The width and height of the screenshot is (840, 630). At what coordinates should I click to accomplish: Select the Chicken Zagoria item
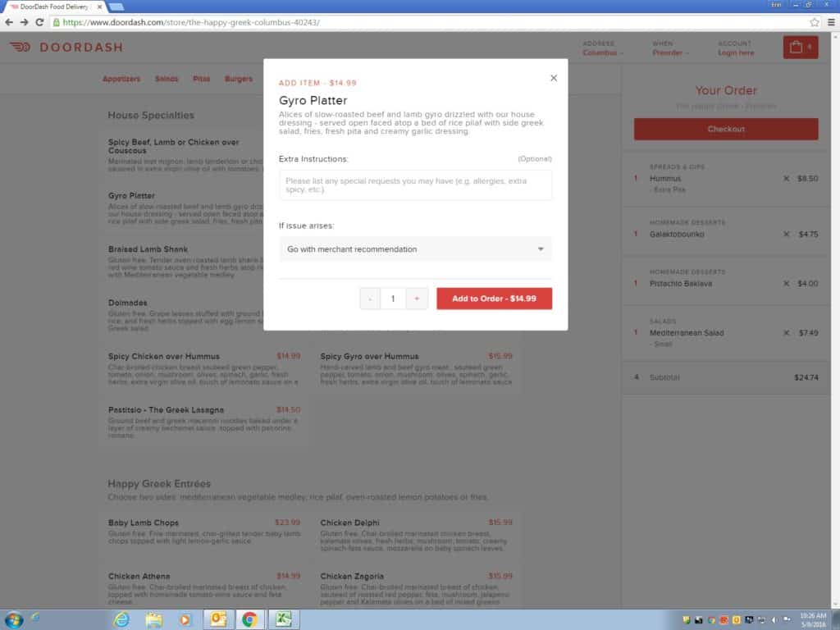coord(416,587)
